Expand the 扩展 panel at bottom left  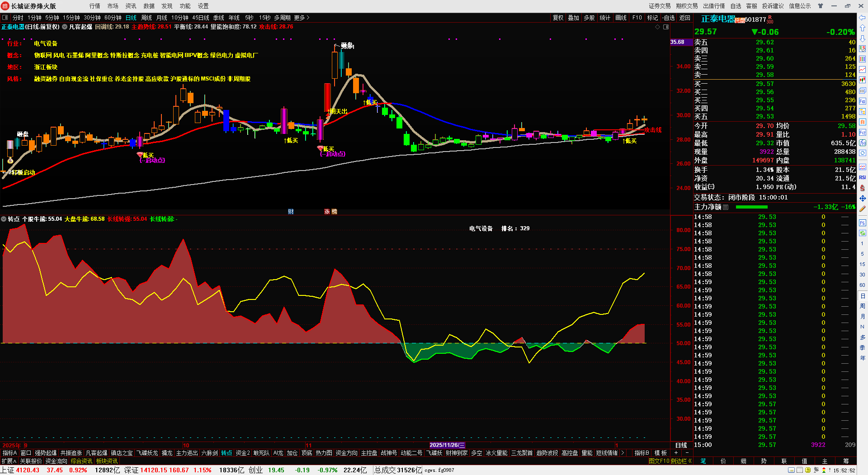(9, 461)
